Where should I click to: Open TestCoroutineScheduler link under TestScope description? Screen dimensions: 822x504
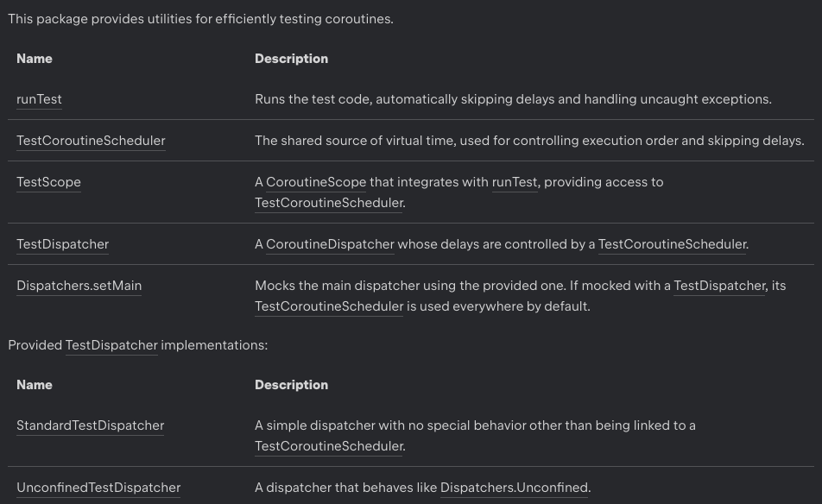329,203
